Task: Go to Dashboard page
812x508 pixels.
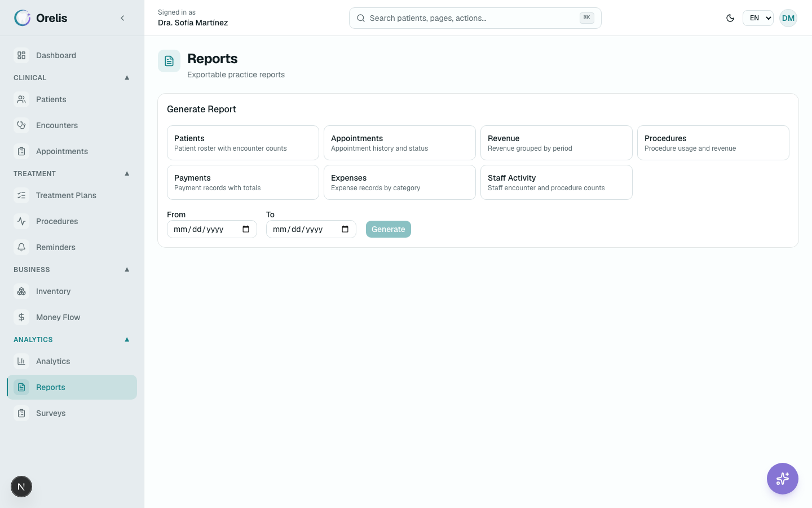Action: coord(72,55)
